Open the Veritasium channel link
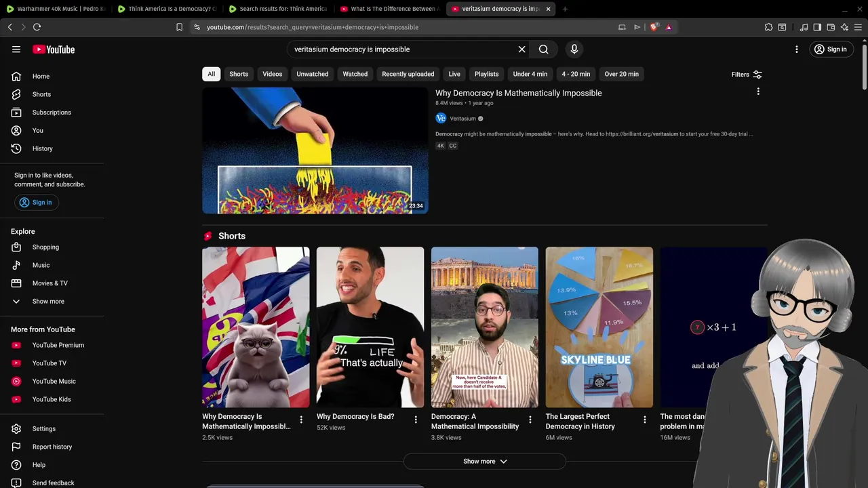Viewport: 868px width, 488px height. (463, 119)
